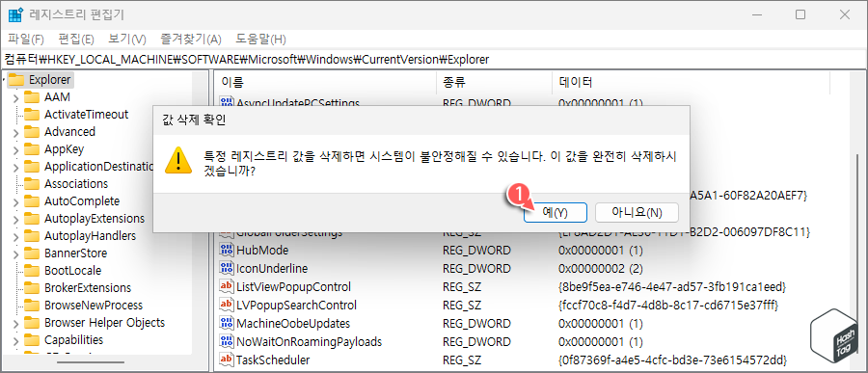Click the LVPopupSearchControl string value icon
Screen dimensions: 868x373
coord(227,305)
